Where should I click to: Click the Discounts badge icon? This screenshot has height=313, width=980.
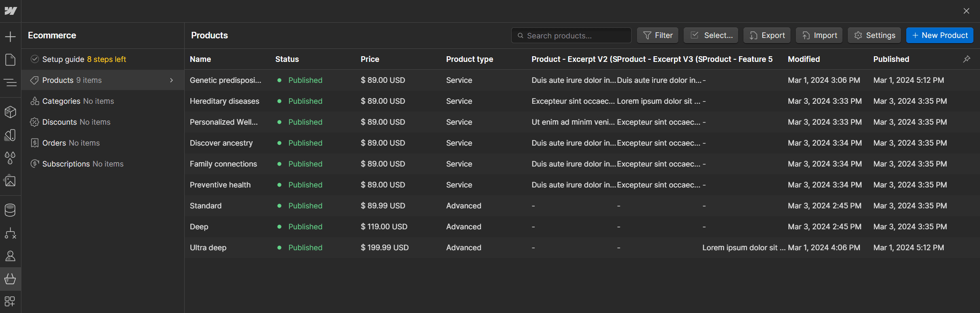coord(34,122)
